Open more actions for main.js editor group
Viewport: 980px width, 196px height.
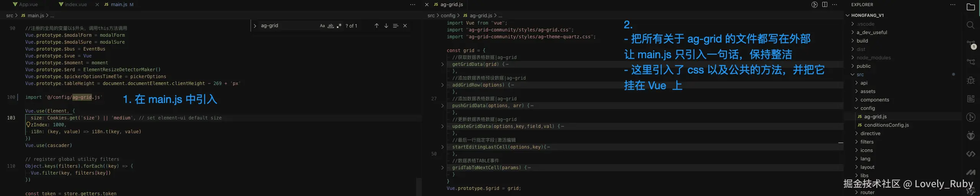tap(412, 5)
